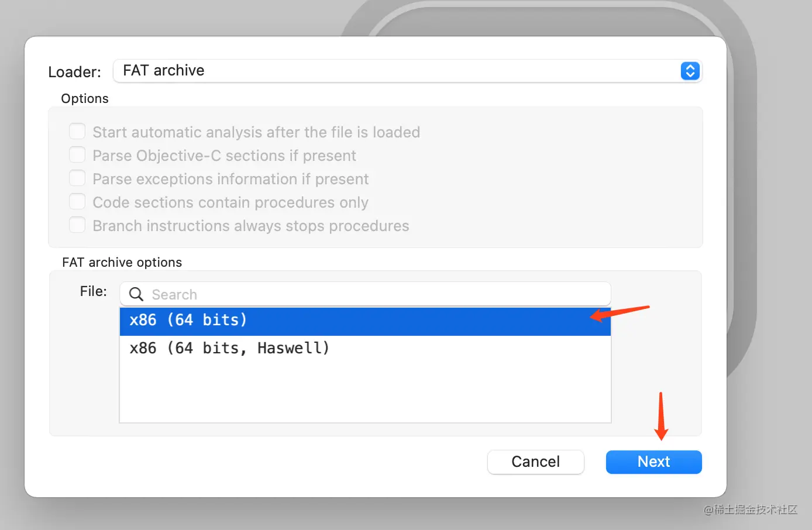Click the magnifying glass search icon
812x530 pixels.
pos(136,294)
